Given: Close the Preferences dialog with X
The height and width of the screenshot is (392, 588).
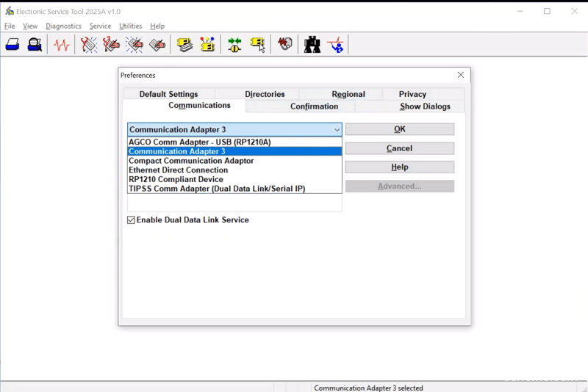Looking at the screenshot, I should [461, 75].
